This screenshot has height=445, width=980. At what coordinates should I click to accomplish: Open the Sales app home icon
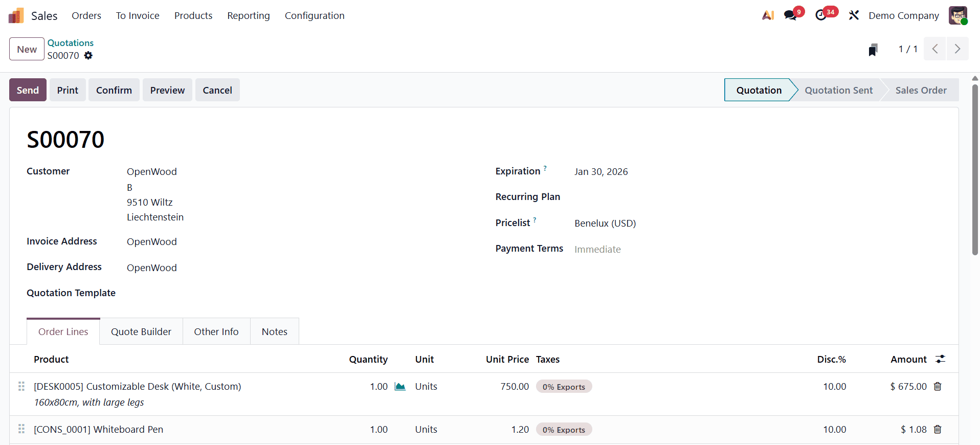[x=16, y=16]
